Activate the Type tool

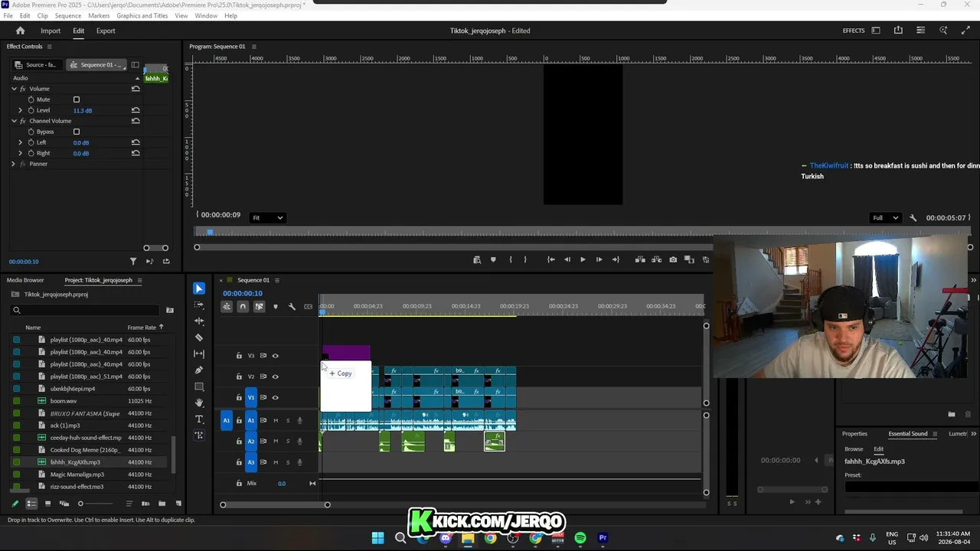[199, 419]
